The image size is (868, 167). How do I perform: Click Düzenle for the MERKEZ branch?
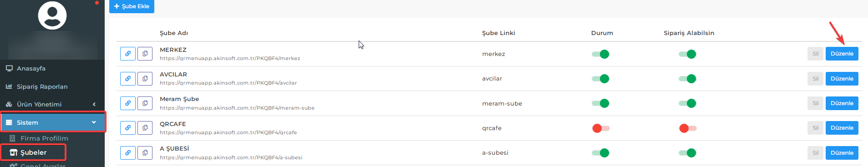pyautogui.click(x=842, y=54)
